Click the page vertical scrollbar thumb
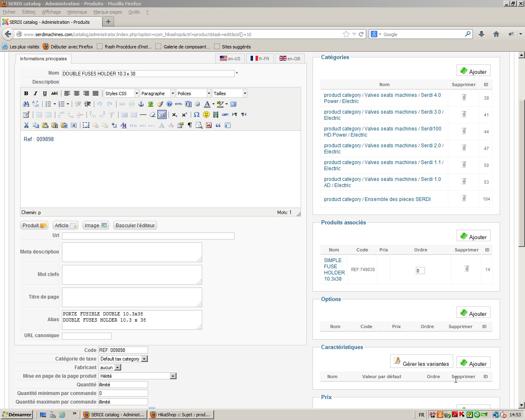The height and width of the screenshot is (420, 525). [522, 172]
